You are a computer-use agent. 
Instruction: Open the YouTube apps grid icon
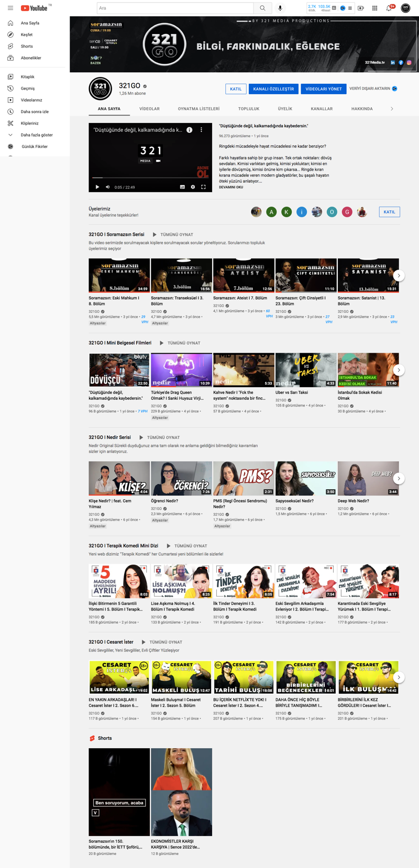click(x=374, y=8)
